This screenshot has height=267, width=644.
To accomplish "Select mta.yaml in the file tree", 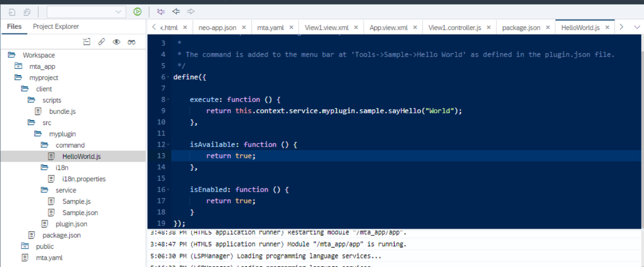I will point(49,257).
